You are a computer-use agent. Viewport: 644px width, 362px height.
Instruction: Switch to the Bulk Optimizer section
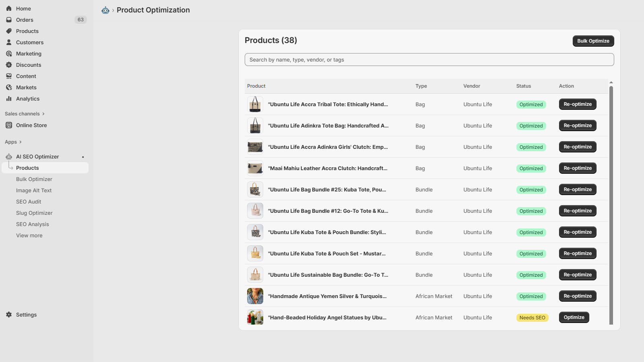(x=34, y=179)
